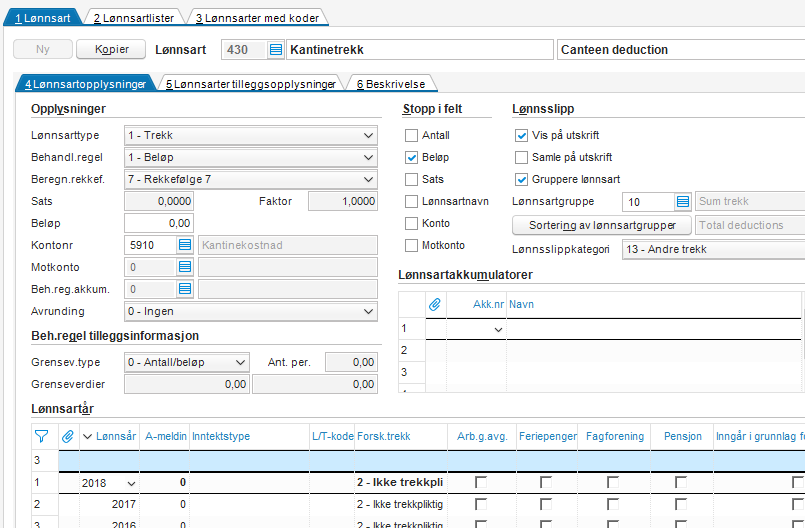Open 6 Beskrivelse tab
Screen dimensions: 805x528
click(x=391, y=84)
